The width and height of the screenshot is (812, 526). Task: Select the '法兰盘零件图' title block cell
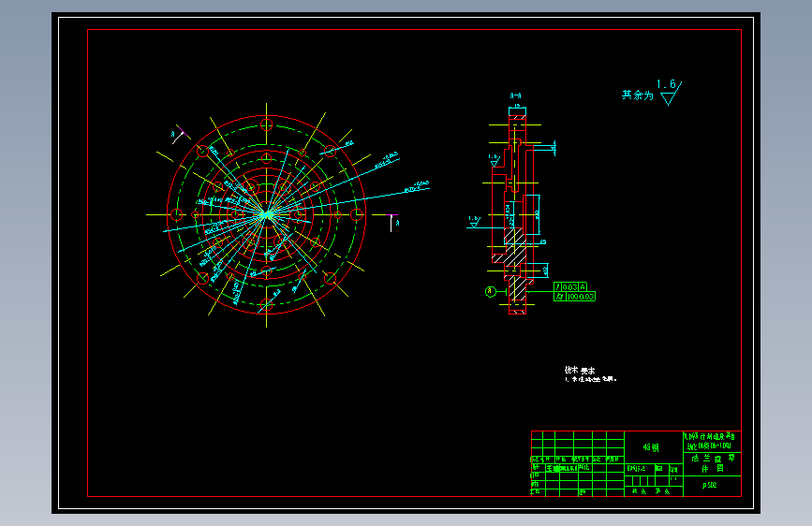pos(712,463)
